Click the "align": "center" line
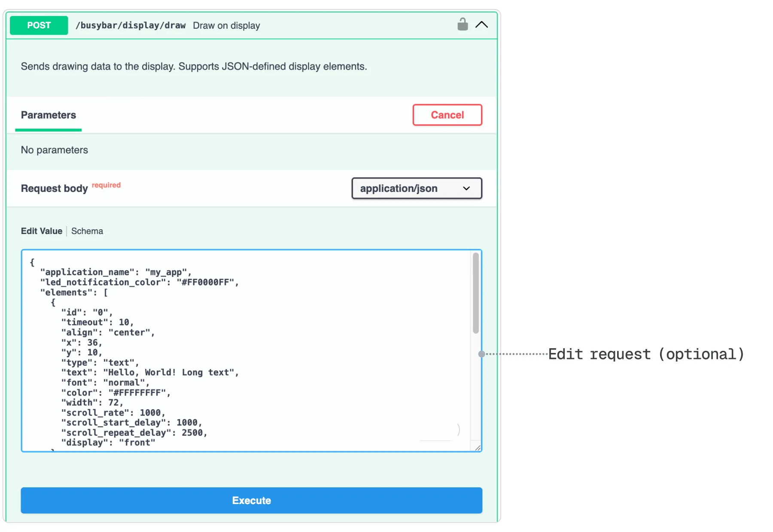 (x=108, y=332)
